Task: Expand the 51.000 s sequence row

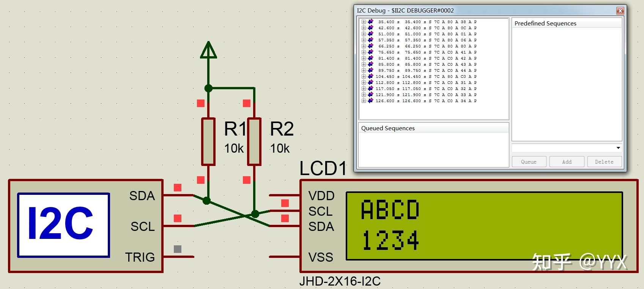Action: pyautogui.click(x=364, y=34)
